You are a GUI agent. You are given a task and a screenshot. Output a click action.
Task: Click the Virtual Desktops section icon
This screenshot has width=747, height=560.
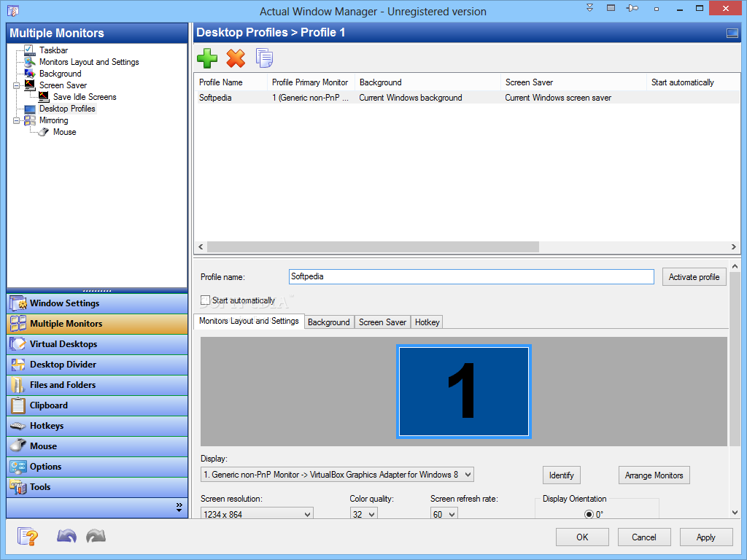(18, 344)
